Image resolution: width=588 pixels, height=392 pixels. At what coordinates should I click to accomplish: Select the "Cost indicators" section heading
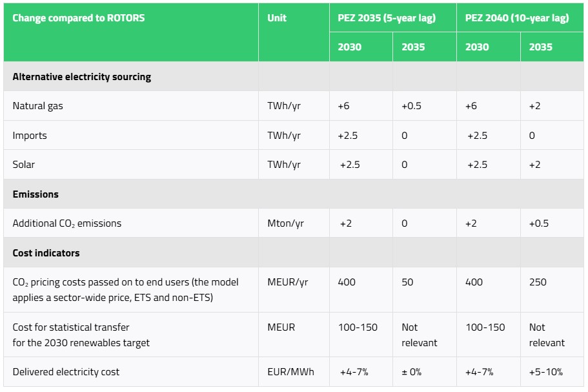[x=46, y=253]
